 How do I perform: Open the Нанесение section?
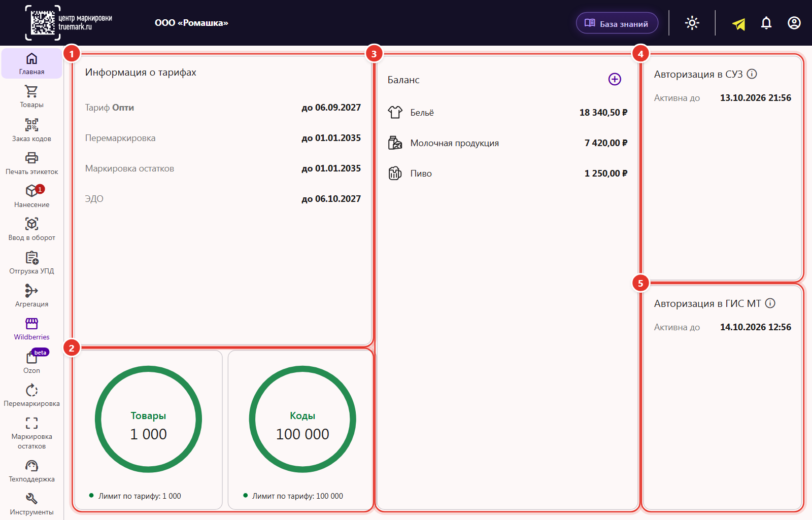(31, 196)
